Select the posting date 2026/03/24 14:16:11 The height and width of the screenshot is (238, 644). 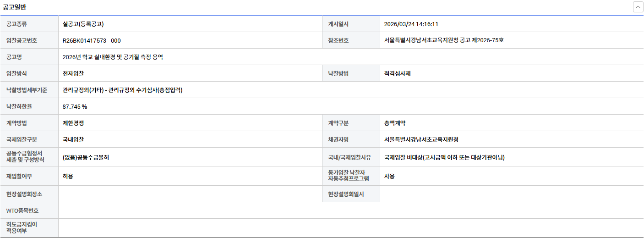(x=411, y=24)
